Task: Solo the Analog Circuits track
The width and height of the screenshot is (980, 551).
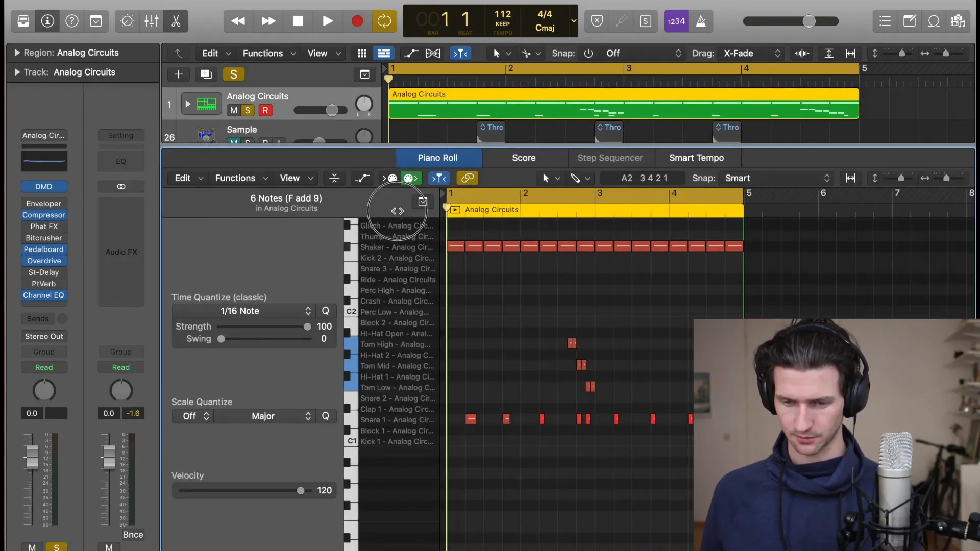Action: [248, 110]
